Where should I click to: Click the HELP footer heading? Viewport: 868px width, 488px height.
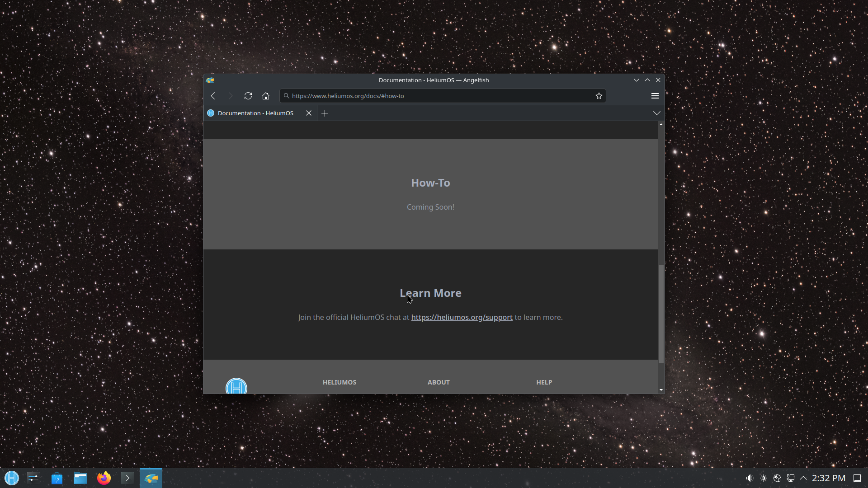[x=544, y=382]
